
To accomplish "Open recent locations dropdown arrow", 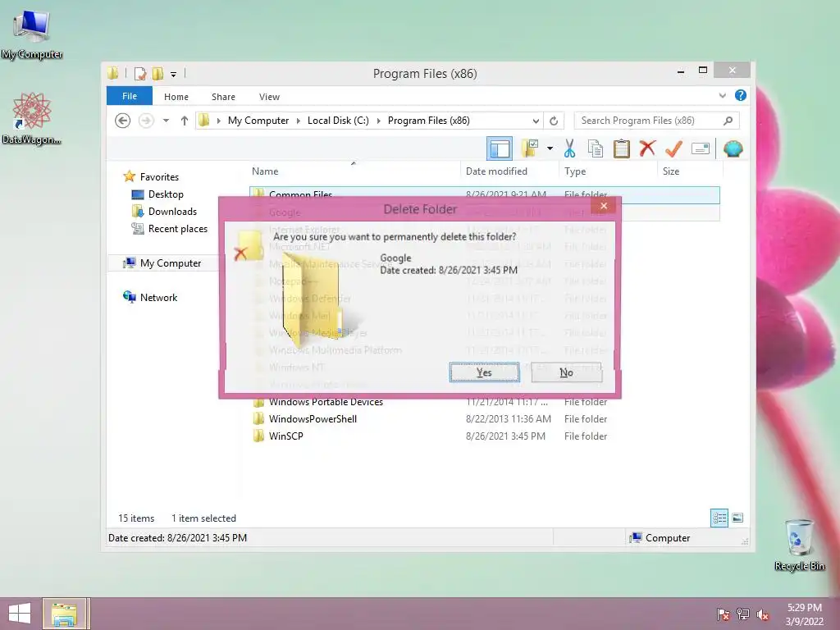I will click(x=166, y=121).
